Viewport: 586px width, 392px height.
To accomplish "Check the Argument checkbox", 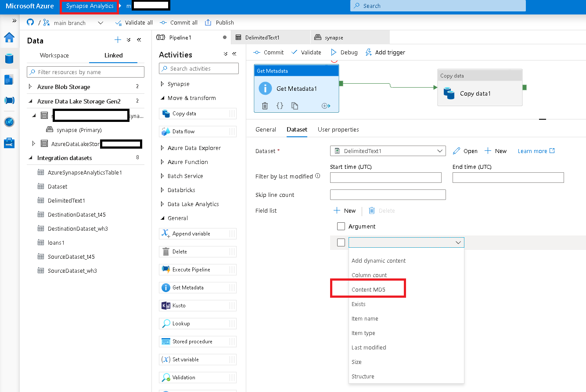I will tap(341, 226).
